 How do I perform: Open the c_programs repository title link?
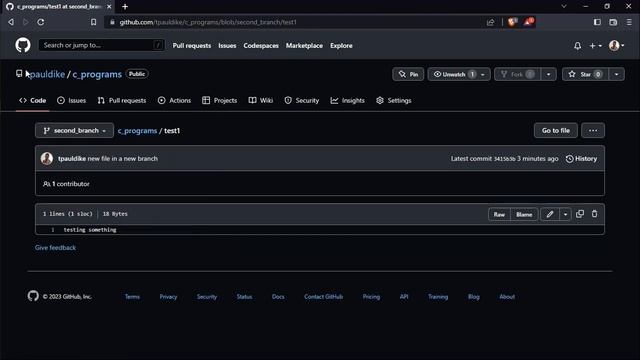point(97,74)
